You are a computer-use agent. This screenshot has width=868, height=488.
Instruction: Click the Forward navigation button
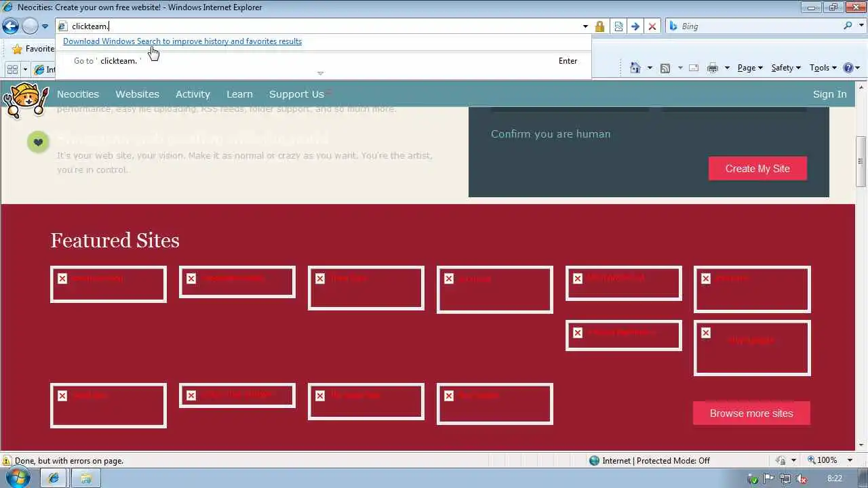click(x=30, y=26)
